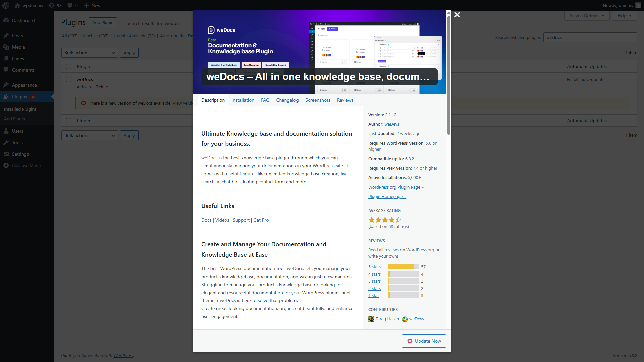
Task: Open the 5 stars reviews link
Action: point(374,267)
